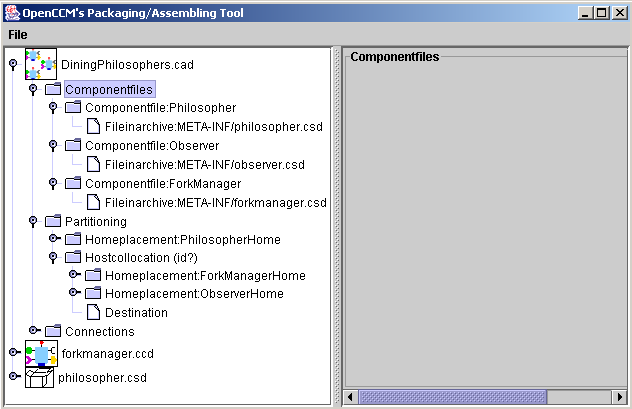
Task: Select the Destination tree label
Action: click(x=136, y=312)
